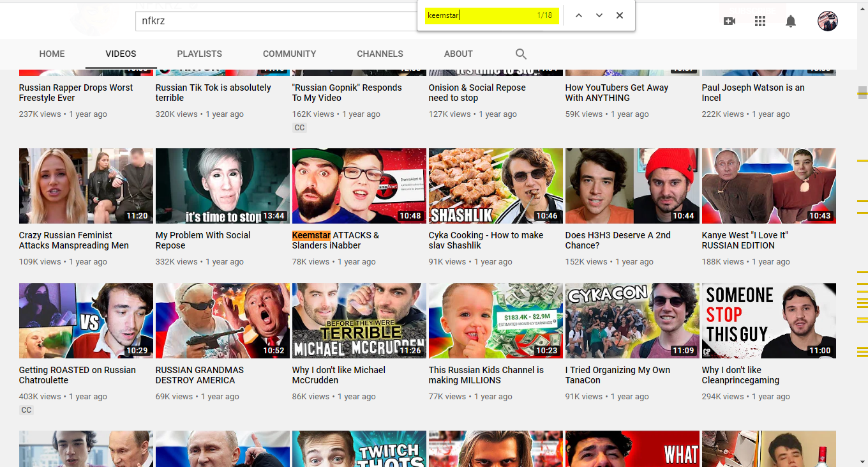Open the CYKACON TanaCon thumbnail

point(632,321)
